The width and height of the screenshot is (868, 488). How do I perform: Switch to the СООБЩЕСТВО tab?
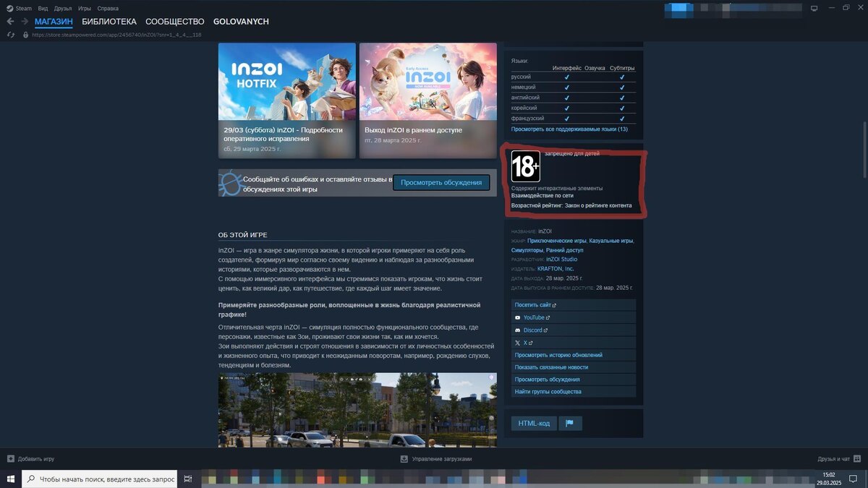point(174,22)
